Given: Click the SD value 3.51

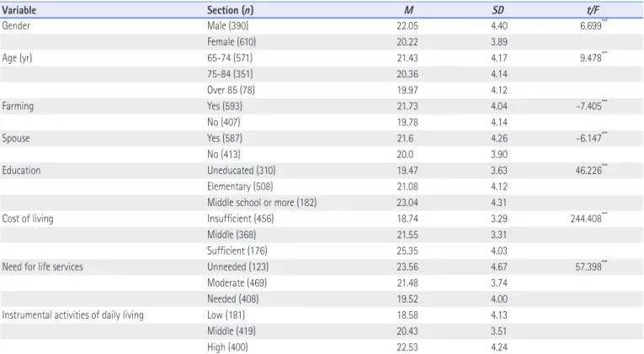Looking at the screenshot, I should (x=499, y=331).
